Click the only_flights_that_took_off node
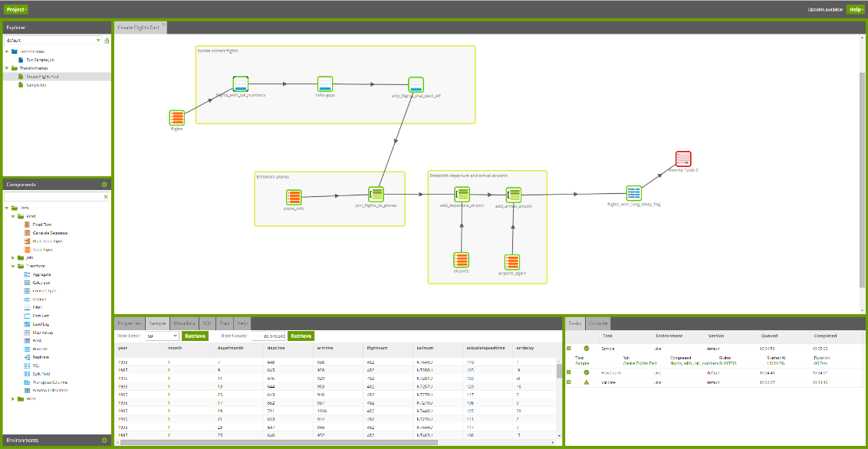868x449 pixels. pos(416,84)
